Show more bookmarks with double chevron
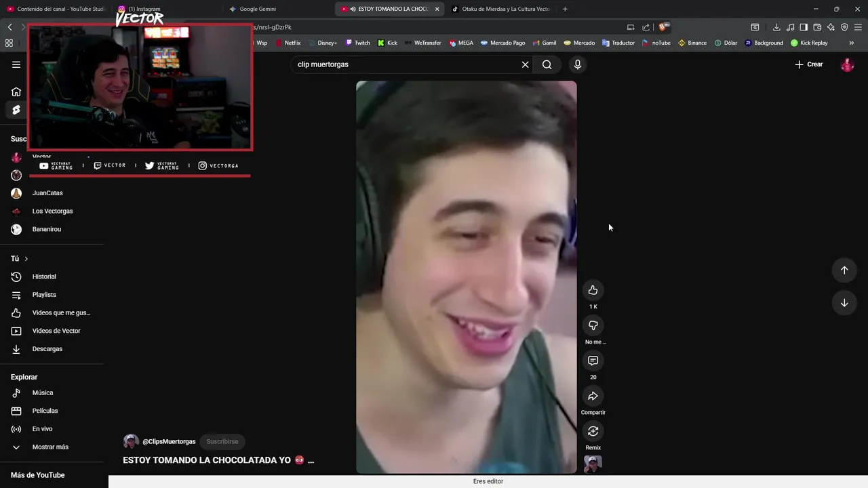Image resolution: width=868 pixels, height=488 pixels. (x=851, y=43)
